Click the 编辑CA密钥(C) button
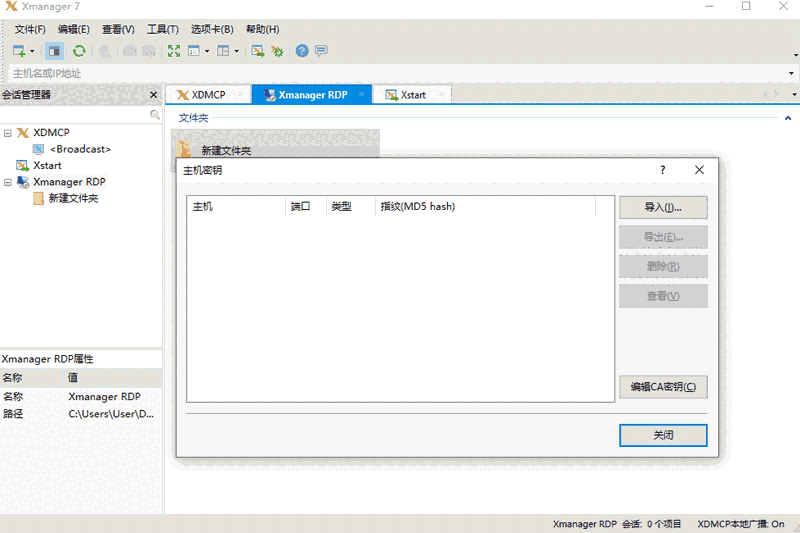 663,387
